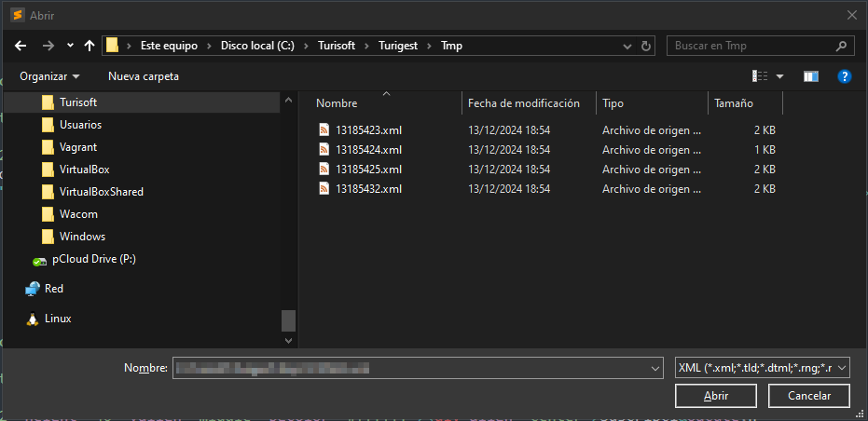Open the view options dropdown arrow
This screenshot has width=868, height=421.
tap(780, 76)
